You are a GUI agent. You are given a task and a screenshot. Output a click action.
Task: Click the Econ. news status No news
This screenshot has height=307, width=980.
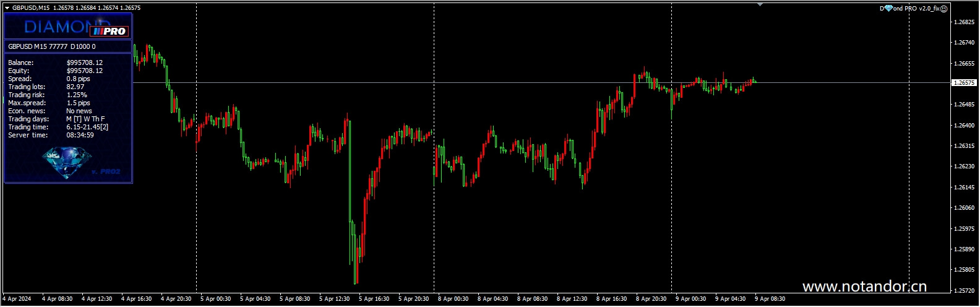(x=79, y=111)
